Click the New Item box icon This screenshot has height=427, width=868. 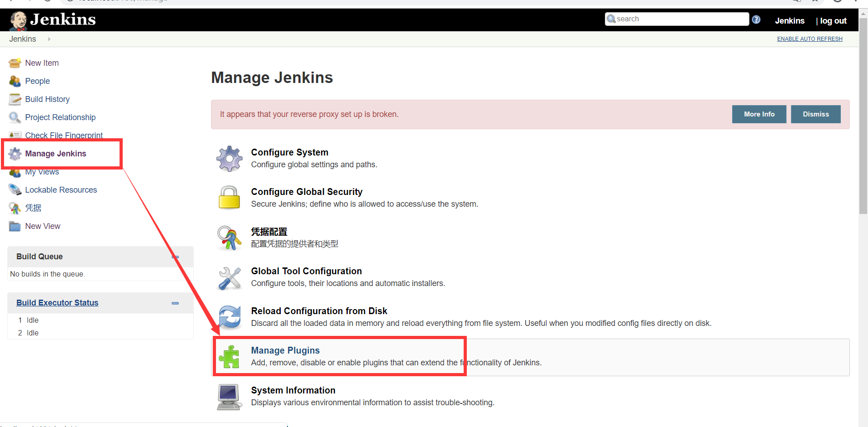click(14, 63)
